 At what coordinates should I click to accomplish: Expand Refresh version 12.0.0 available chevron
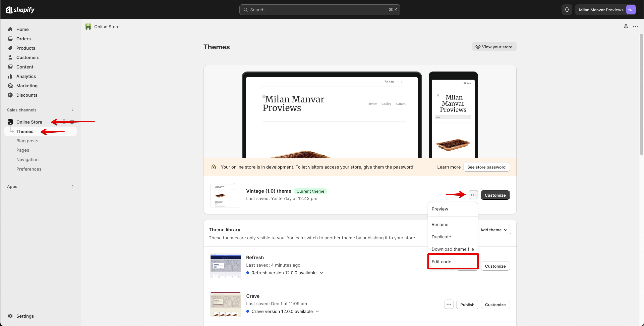tap(321, 273)
